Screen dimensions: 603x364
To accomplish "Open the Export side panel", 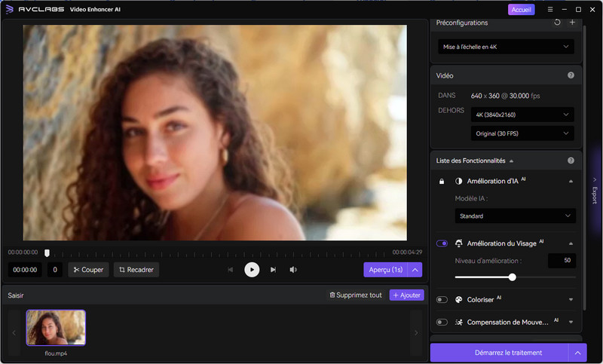I will [595, 190].
